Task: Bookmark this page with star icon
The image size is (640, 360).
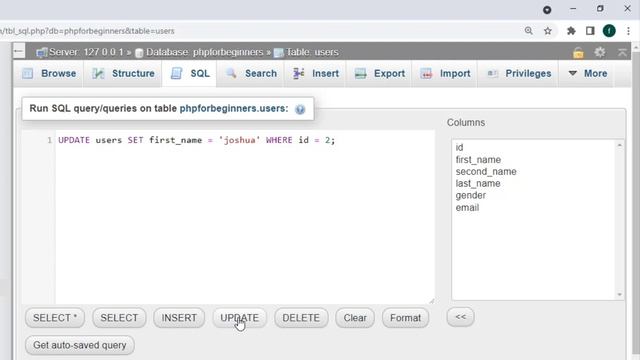Action: pos(548,31)
